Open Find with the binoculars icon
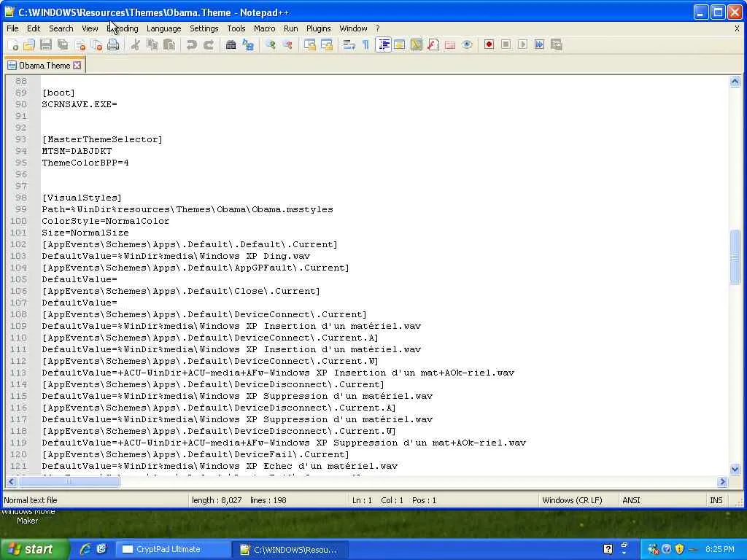This screenshot has height=560, width=747. point(231,44)
